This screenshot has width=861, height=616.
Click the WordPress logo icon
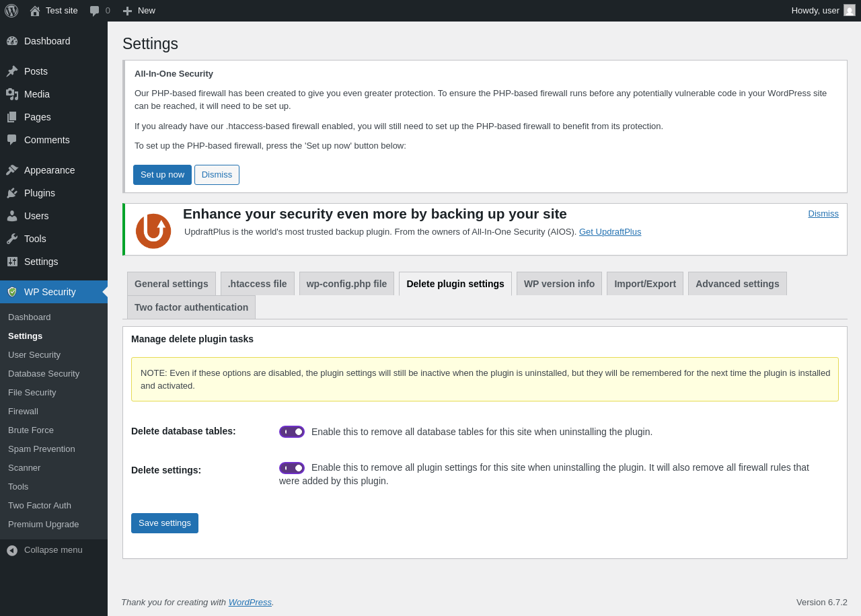11,11
